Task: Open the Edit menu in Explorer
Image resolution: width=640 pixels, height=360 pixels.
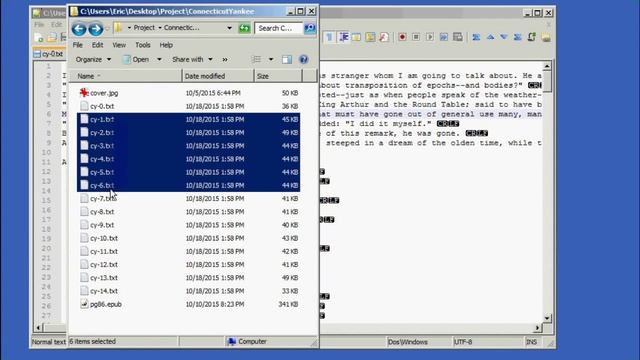Action: (x=97, y=45)
